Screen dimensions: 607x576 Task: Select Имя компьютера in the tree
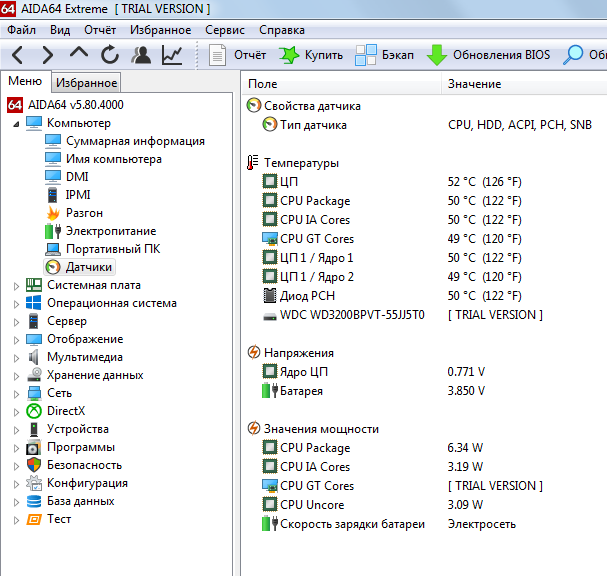[114, 159]
